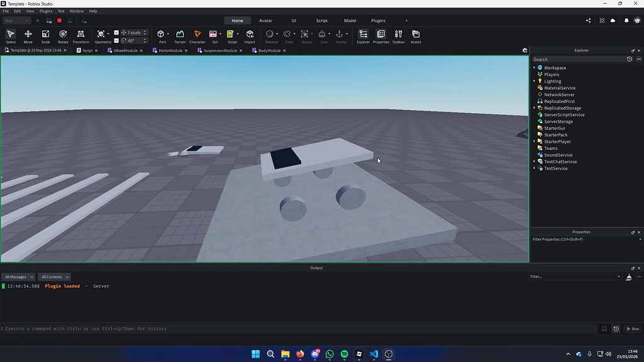
Task: Open the All Messages filter dropdown
Action: [x=19, y=277]
